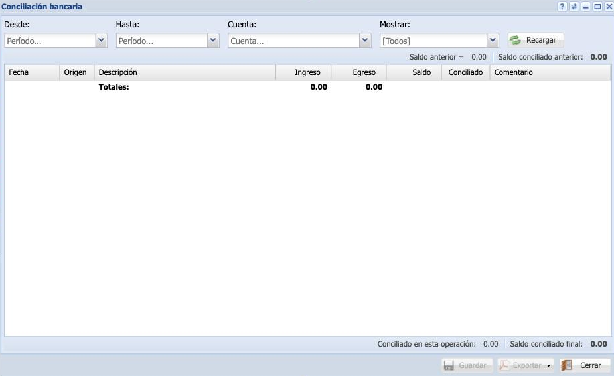Sort by Descripción column header
The image size is (614, 376).
point(185,72)
